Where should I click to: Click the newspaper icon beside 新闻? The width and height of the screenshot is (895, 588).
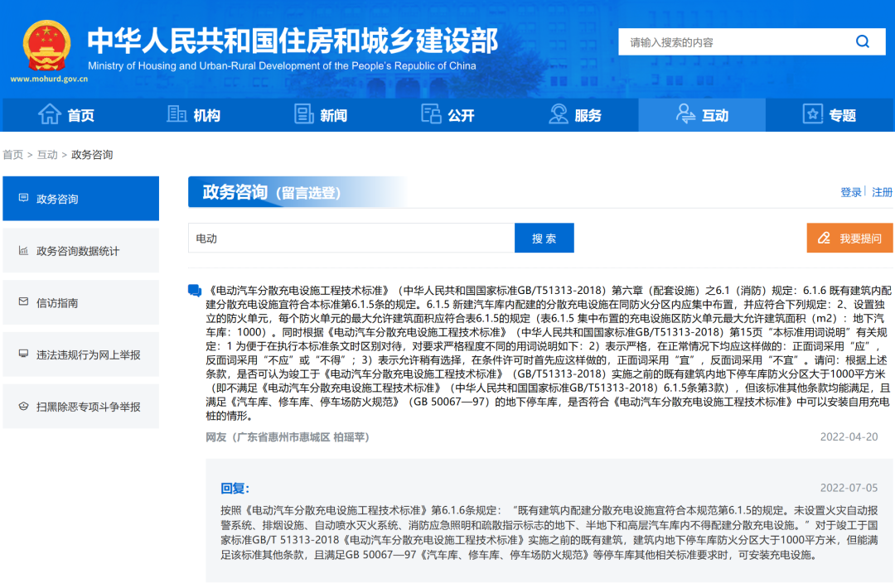(303, 115)
